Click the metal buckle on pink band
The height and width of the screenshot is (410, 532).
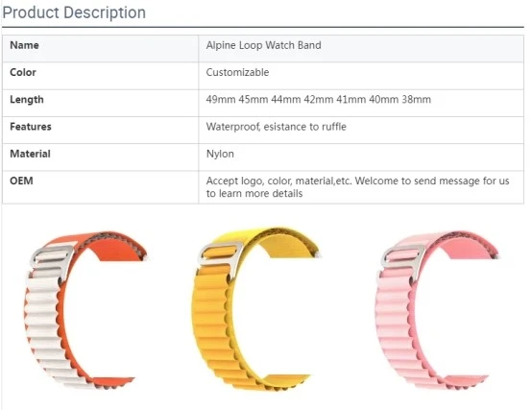click(402, 257)
